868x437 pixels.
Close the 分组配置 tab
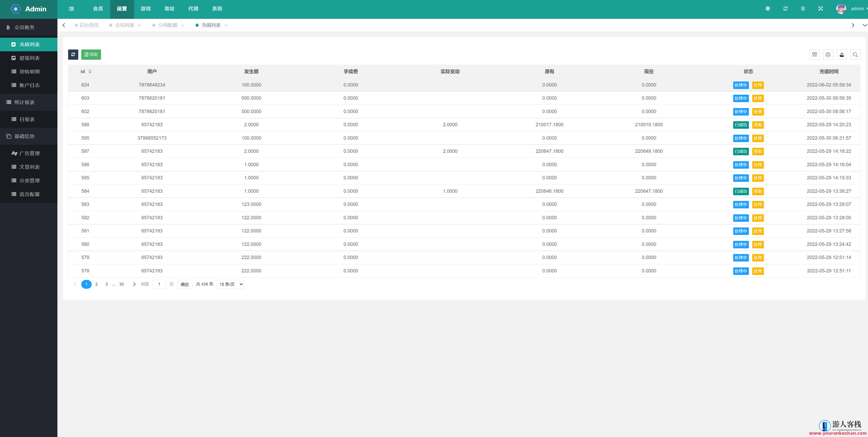(x=183, y=26)
